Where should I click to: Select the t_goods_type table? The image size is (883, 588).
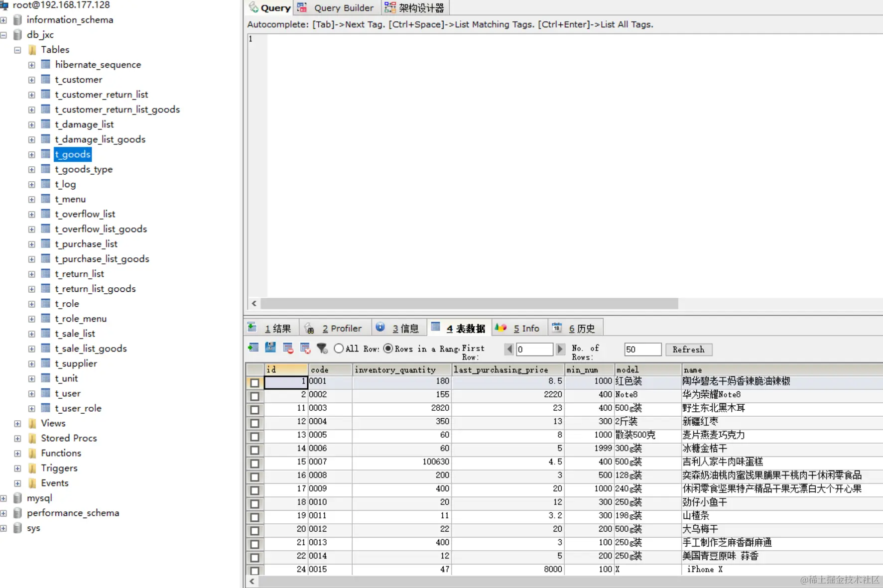[84, 169]
